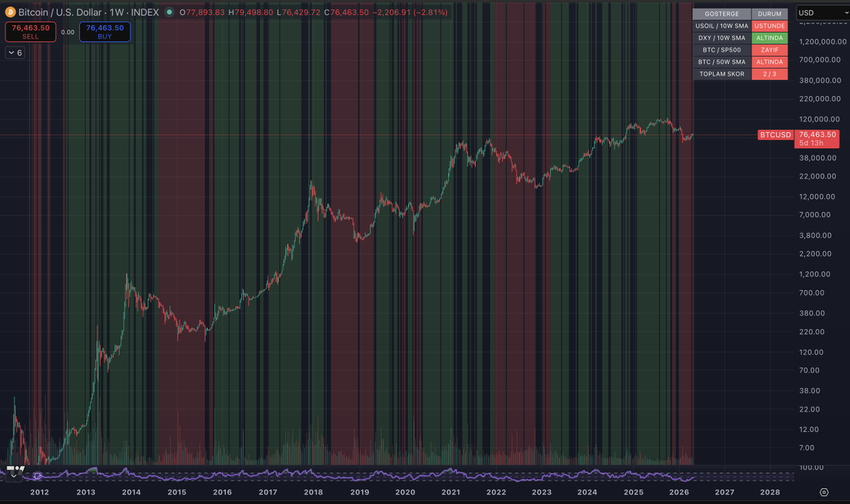Collapse the indicator pane with chevron button
850x504 pixels.
point(13,476)
